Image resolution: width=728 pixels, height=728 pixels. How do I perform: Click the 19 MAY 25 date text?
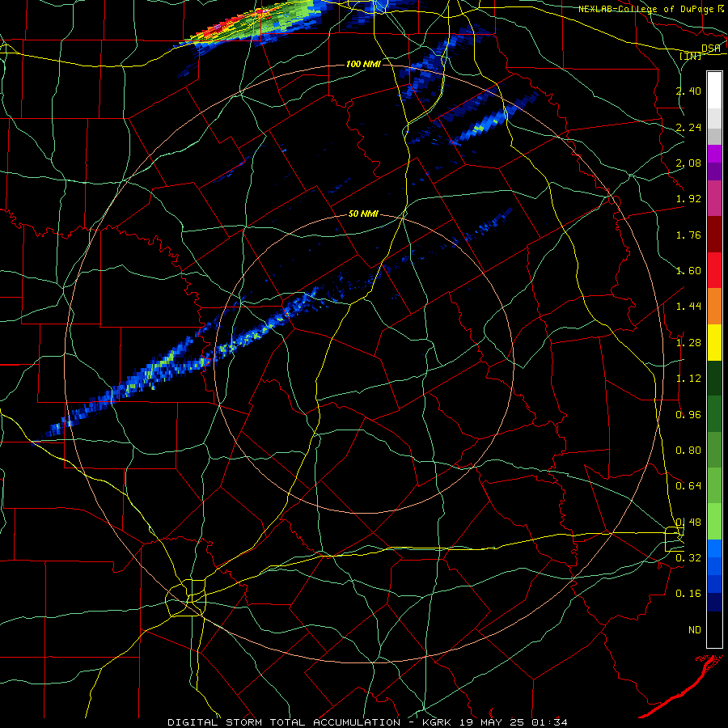[x=493, y=722]
